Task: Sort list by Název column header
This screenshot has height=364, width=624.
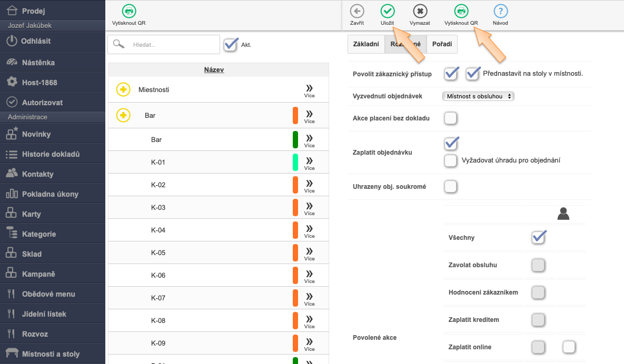Action: [214, 69]
